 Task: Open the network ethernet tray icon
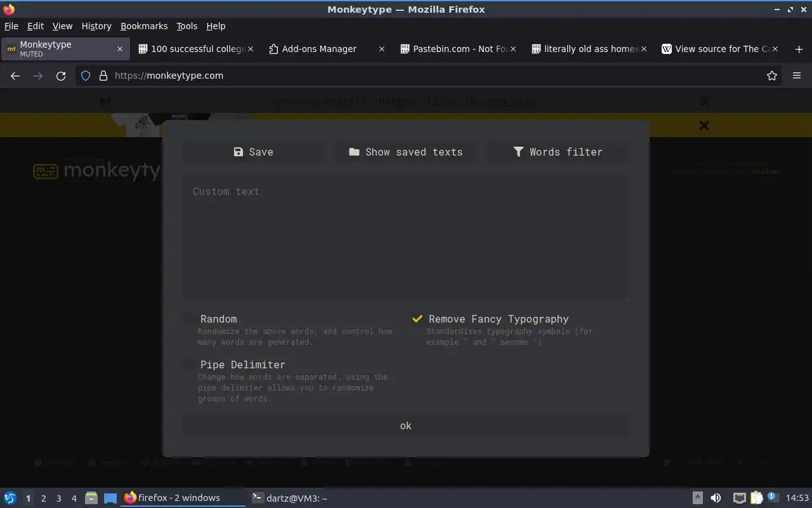739,498
